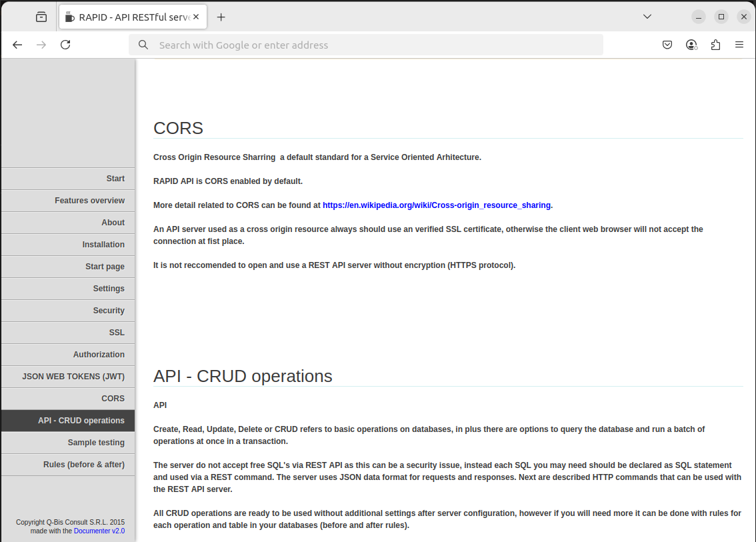Reload the page with the refresh icon

(x=65, y=45)
